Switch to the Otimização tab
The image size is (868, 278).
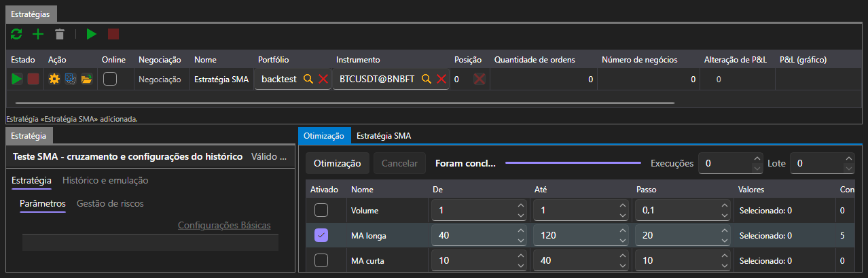coord(325,135)
